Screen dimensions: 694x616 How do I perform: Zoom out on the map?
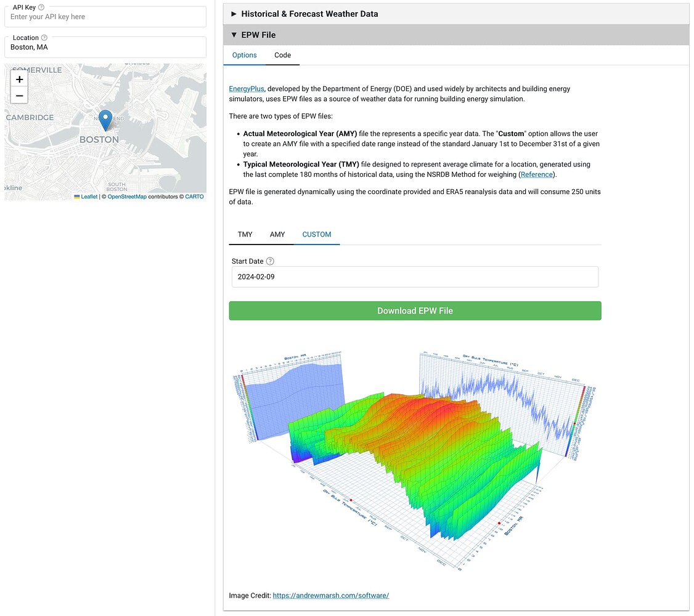(x=20, y=95)
